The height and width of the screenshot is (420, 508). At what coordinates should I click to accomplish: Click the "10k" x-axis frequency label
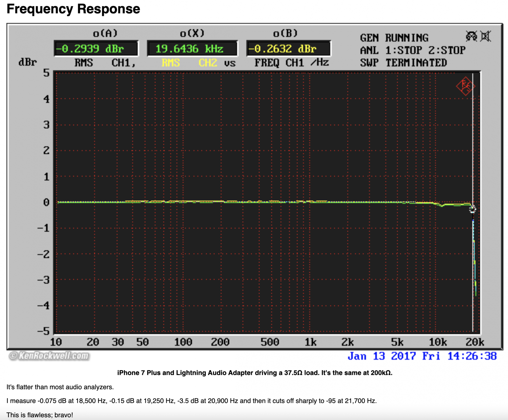438,342
